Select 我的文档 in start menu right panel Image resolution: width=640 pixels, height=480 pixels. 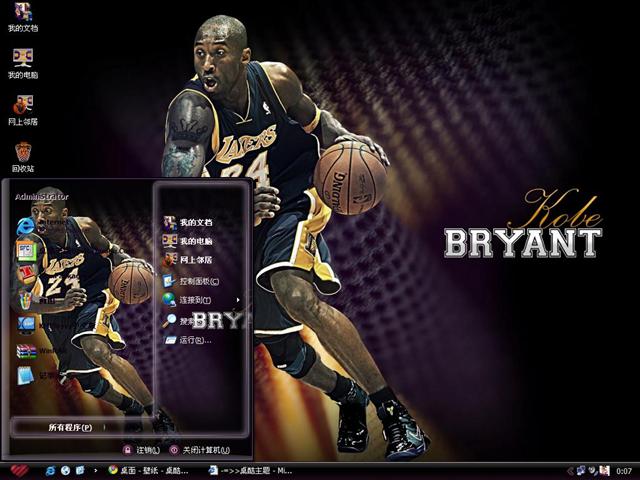tap(188, 222)
